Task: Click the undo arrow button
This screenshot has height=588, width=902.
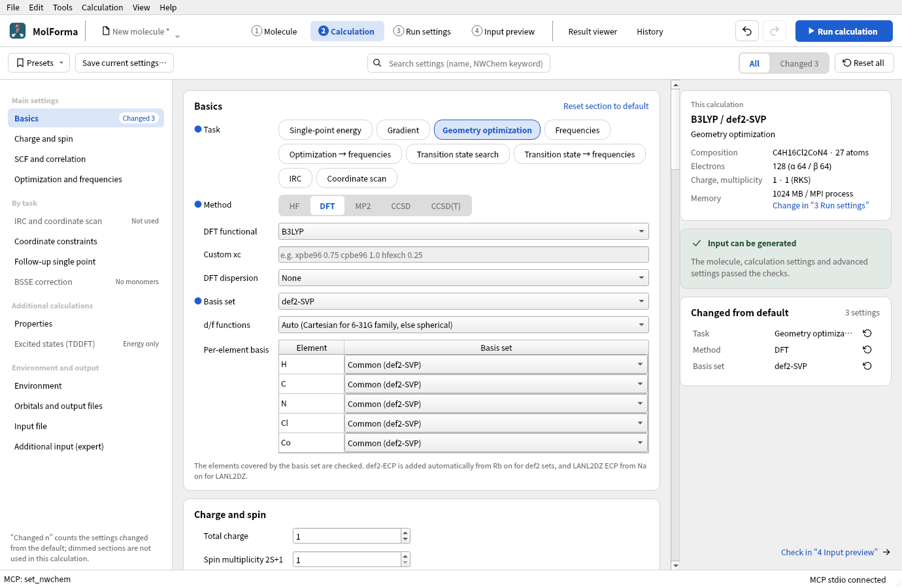Action: 747,31
